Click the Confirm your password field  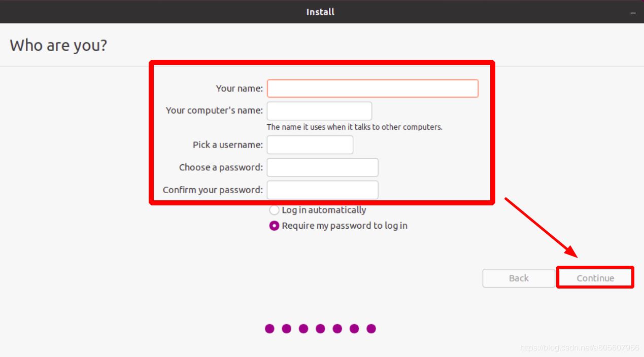pyautogui.click(x=322, y=190)
